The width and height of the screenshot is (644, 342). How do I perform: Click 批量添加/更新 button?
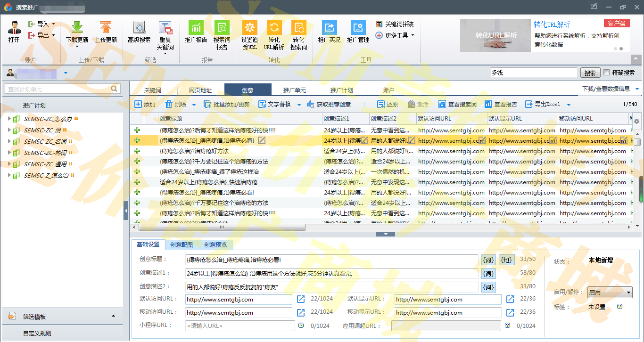[x=227, y=105]
